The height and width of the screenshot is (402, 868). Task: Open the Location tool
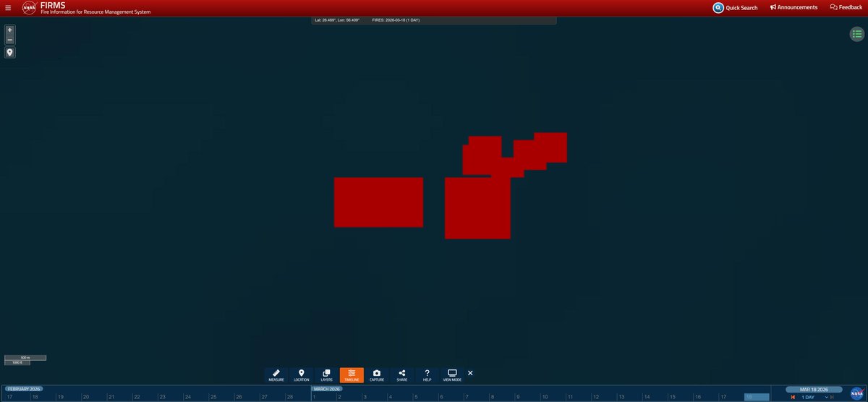[302, 375]
